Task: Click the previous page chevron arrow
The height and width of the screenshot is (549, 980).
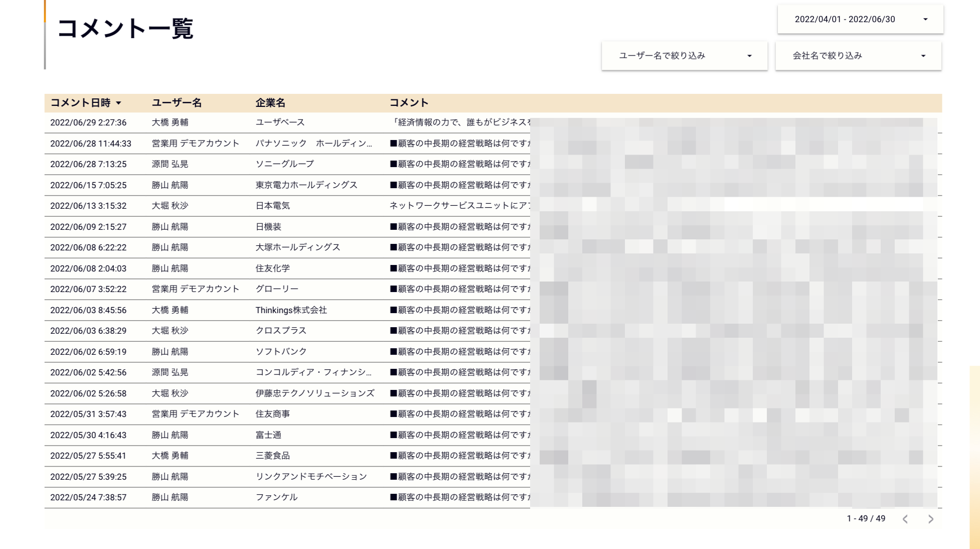Action: (x=905, y=519)
